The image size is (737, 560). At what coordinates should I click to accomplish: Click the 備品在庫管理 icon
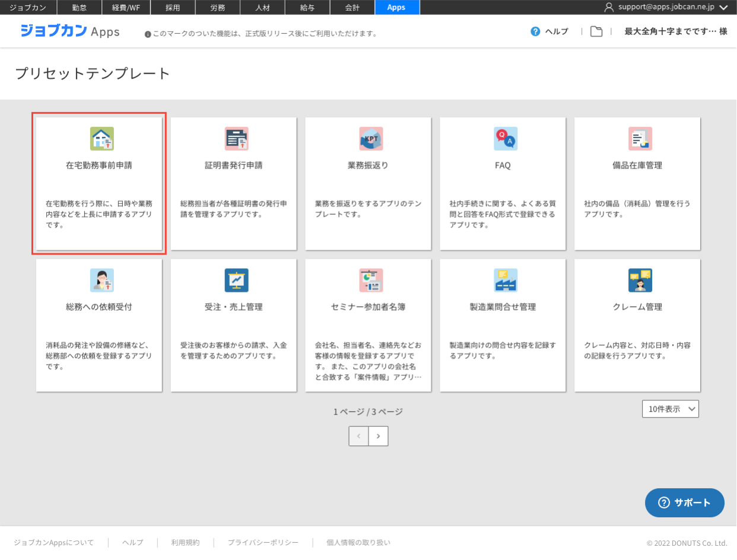[x=640, y=139]
